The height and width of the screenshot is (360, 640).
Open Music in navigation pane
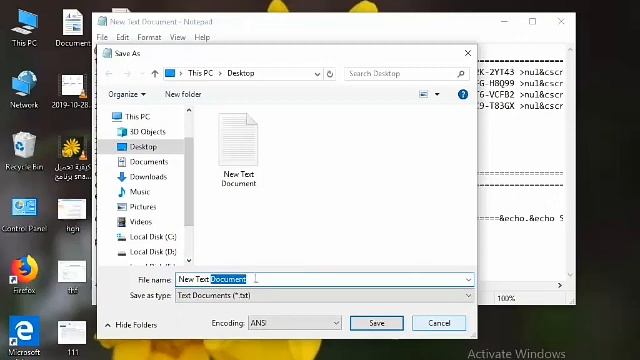(x=133, y=192)
